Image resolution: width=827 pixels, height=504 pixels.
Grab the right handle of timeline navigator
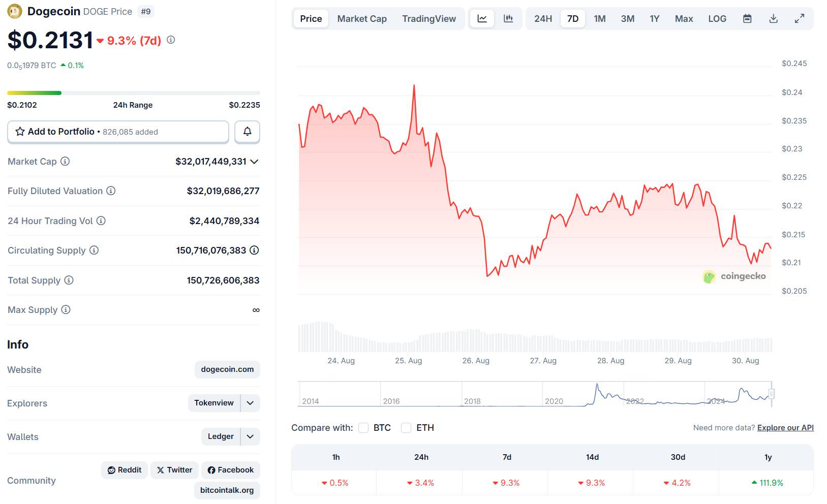tap(772, 394)
